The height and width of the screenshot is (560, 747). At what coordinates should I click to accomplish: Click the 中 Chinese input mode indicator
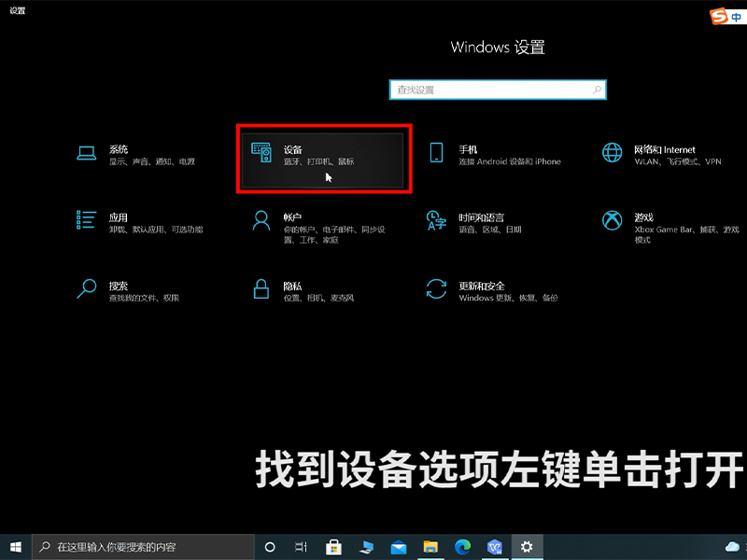tap(737, 17)
